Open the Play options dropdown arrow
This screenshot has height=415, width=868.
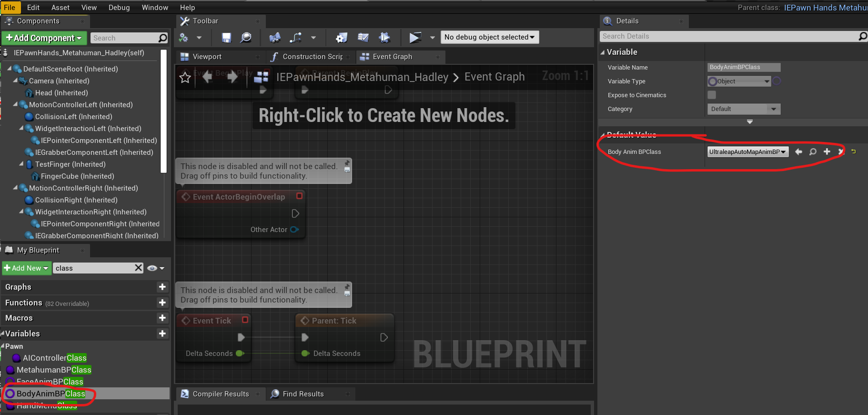433,37
